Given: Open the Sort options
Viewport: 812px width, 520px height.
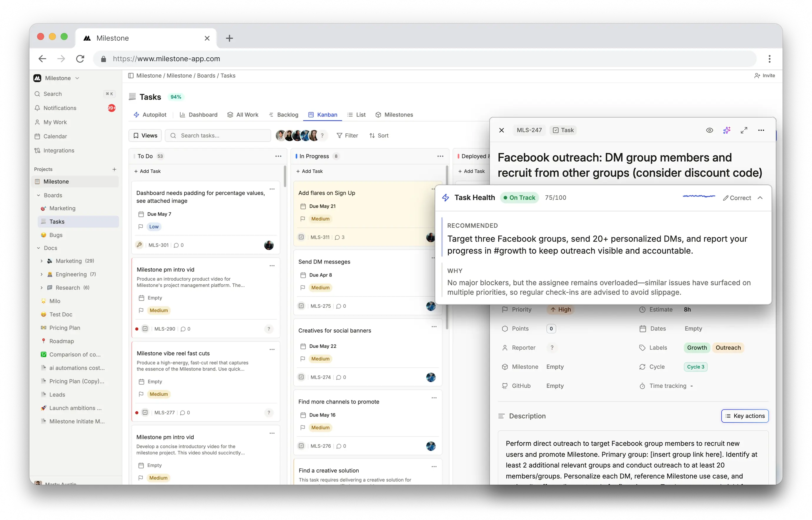Looking at the screenshot, I should click(379, 135).
